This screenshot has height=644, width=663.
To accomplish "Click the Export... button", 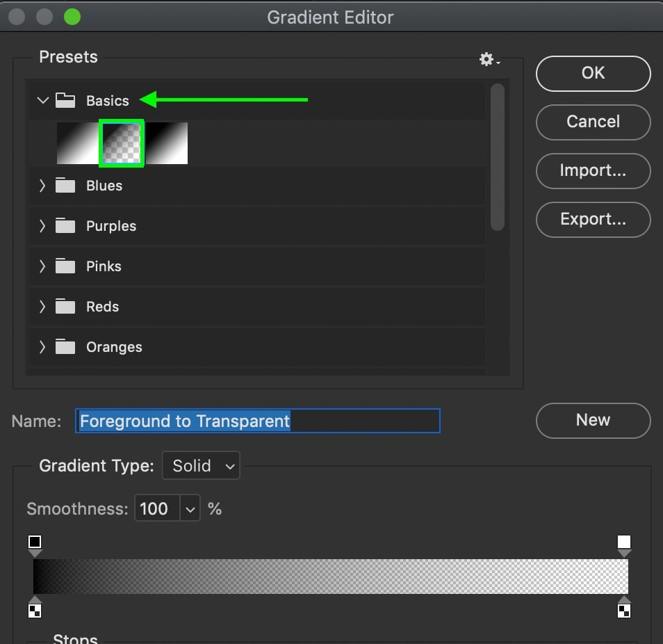I will (x=593, y=219).
